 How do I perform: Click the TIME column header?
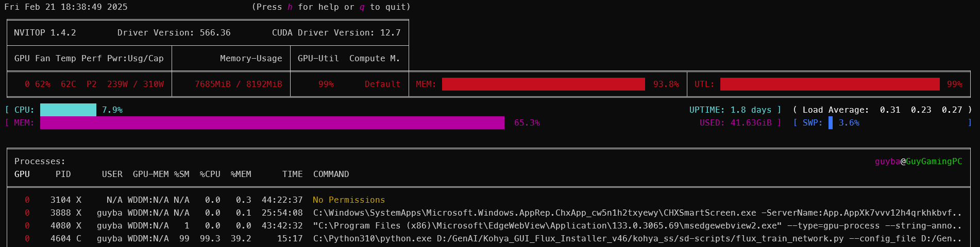pos(292,174)
